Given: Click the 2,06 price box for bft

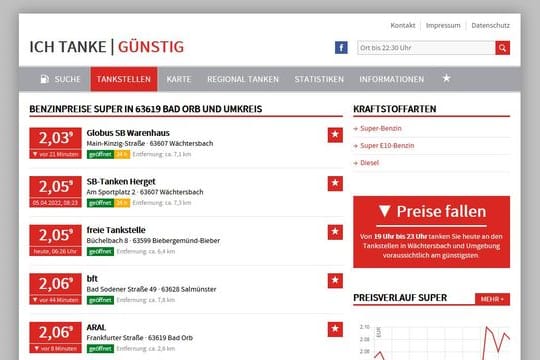Looking at the screenshot, I should pyautogui.click(x=55, y=289).
